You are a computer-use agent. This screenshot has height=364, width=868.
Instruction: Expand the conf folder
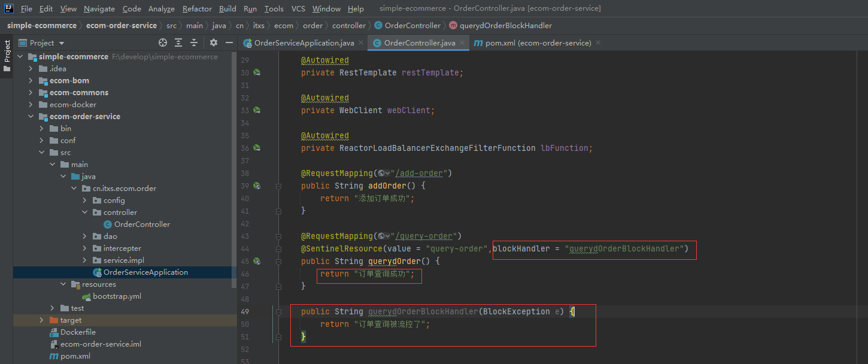coord(41,140)
